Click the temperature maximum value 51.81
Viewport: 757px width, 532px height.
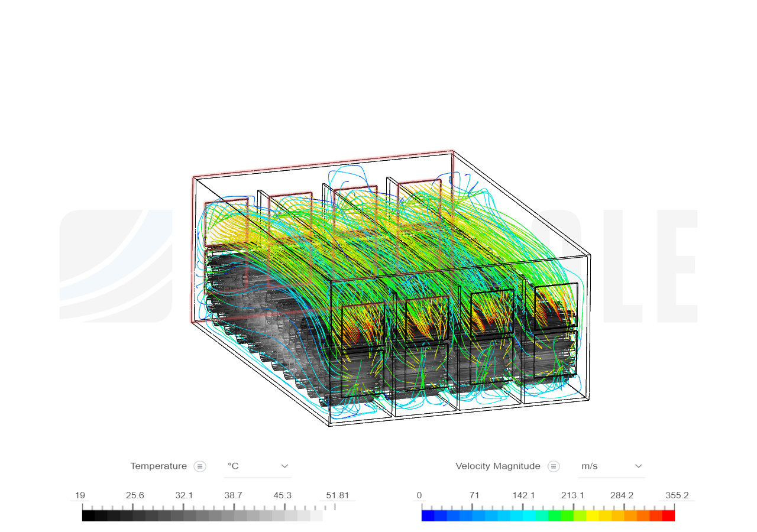coord(337,495)
